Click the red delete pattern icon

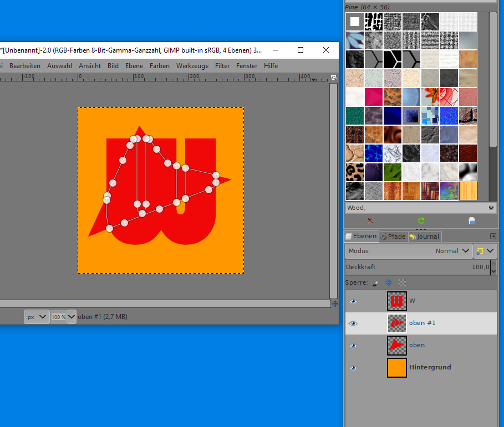370,220
